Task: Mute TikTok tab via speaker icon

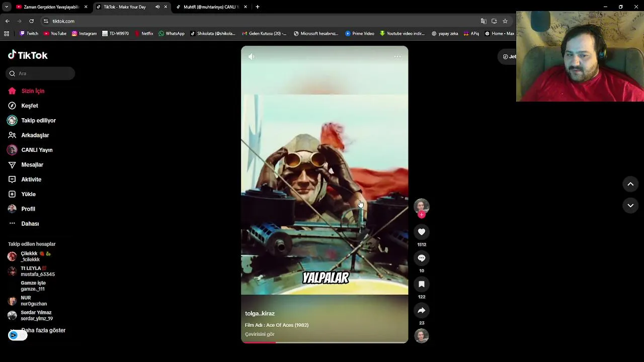Action: pyautogui.click(x=157, y=7)
